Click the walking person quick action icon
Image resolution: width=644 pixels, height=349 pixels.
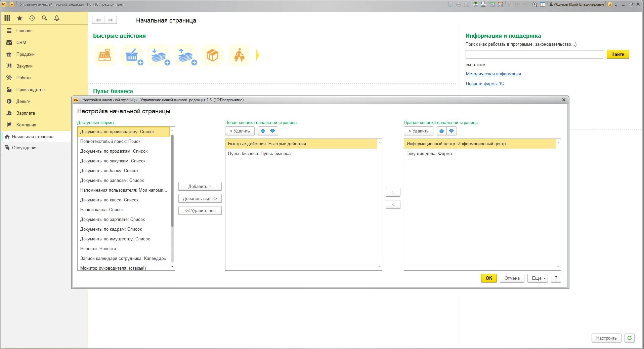click(239, 55)
